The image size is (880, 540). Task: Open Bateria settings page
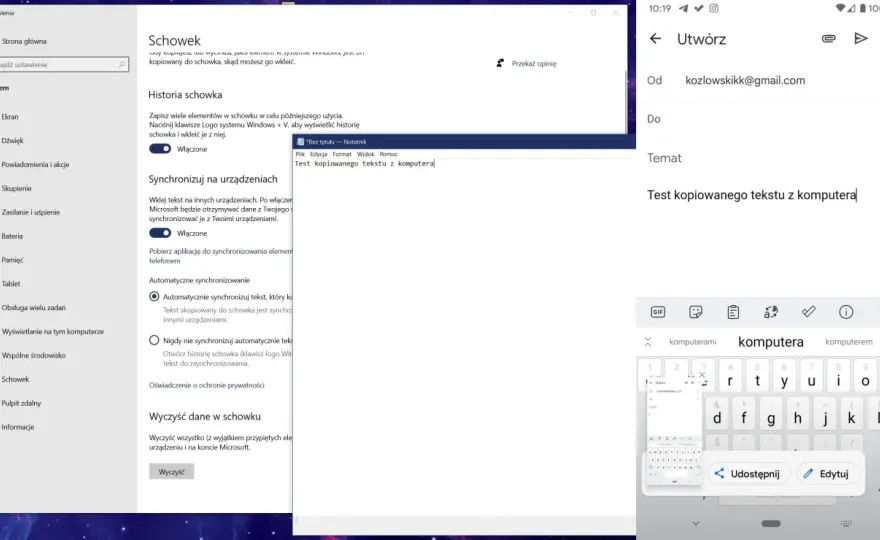pos(12,236)
